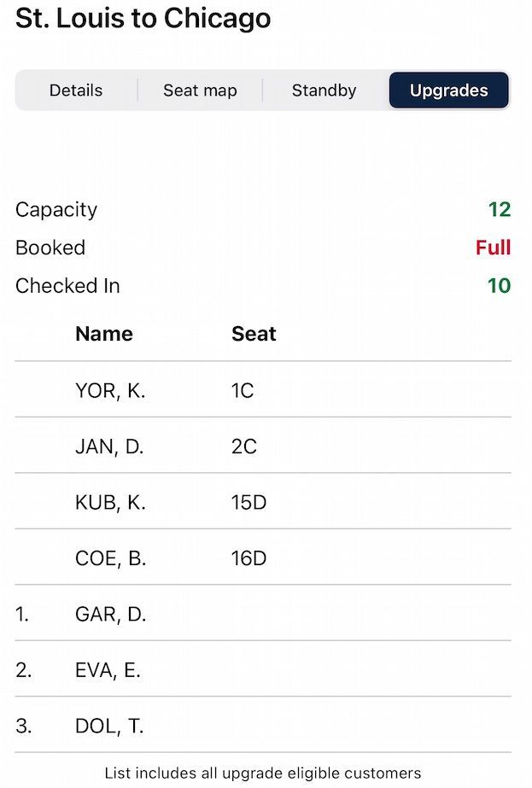Open the Seat map tab
This screenshot has height=788, width=532.
200,90
